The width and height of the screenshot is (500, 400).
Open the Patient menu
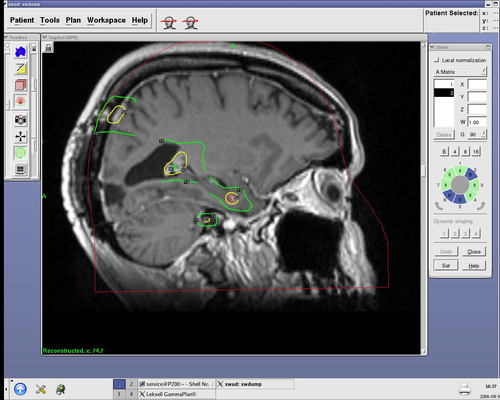click(22, 20)
